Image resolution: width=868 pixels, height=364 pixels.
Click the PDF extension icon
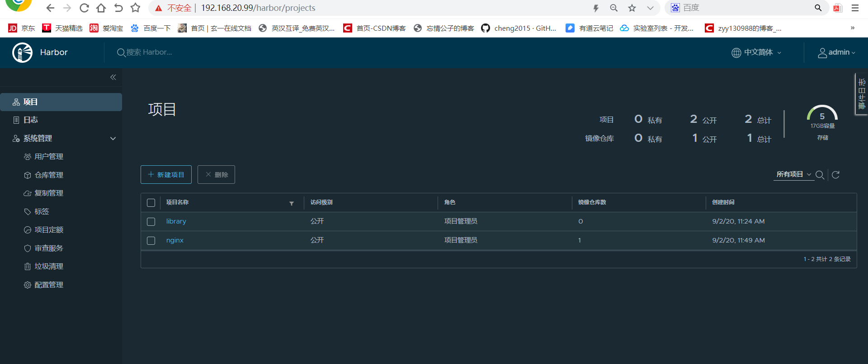pyautogui.click(x=838, y=8)
